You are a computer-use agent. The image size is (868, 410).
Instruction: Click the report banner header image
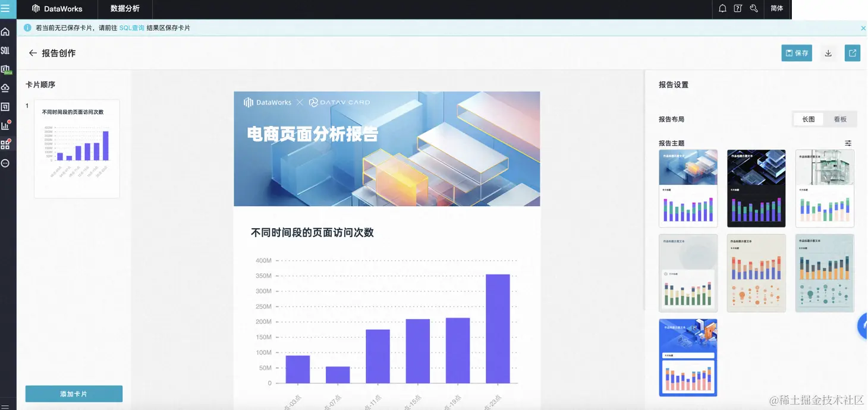[x=387, y=149]
